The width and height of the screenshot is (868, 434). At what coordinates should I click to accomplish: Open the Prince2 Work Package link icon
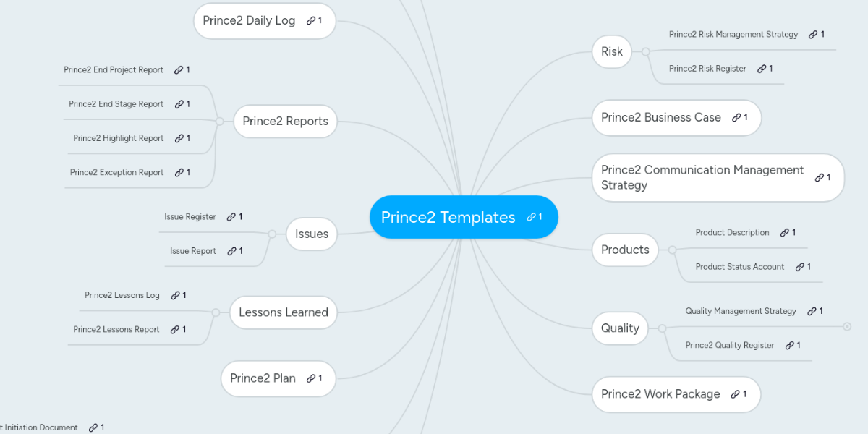pos(735,394)
